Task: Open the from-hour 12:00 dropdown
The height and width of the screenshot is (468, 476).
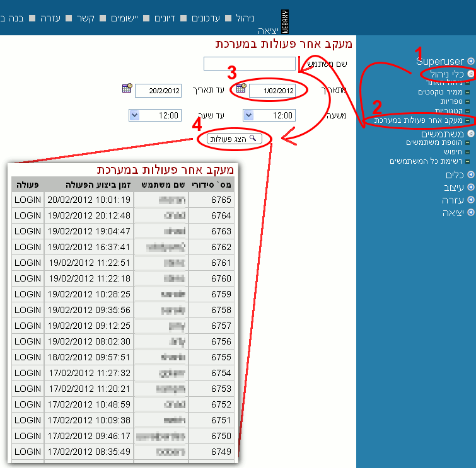Action: pyautogui.click(x=269, y=115)
